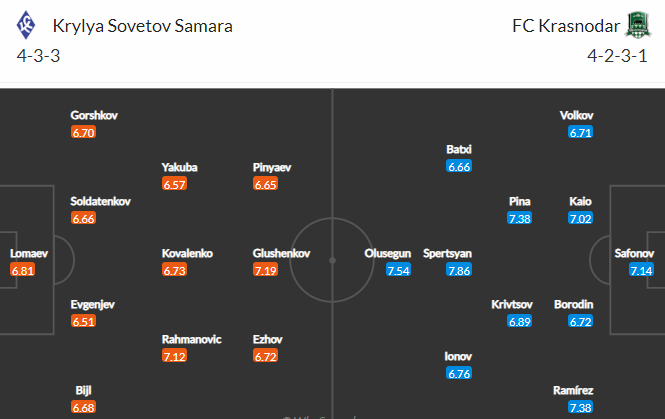
Task: Open the Krylya Sovetov Samara team name
Action: click(x=142, y=26)
